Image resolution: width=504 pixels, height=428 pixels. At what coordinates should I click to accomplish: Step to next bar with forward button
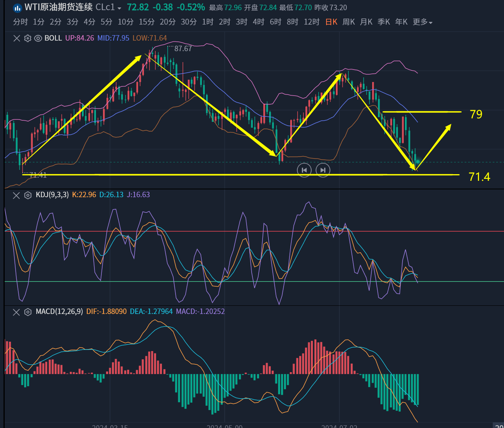pos(323,170)
